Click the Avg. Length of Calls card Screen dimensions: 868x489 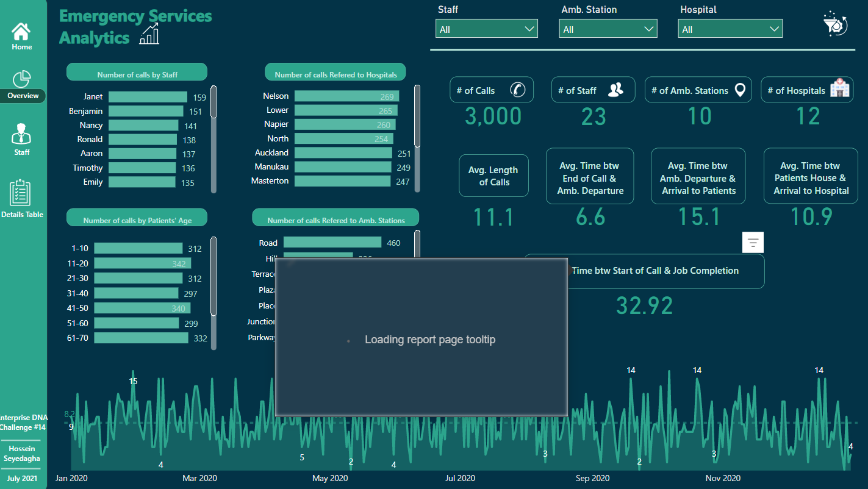pyautogui.click(x=493, y=176)
